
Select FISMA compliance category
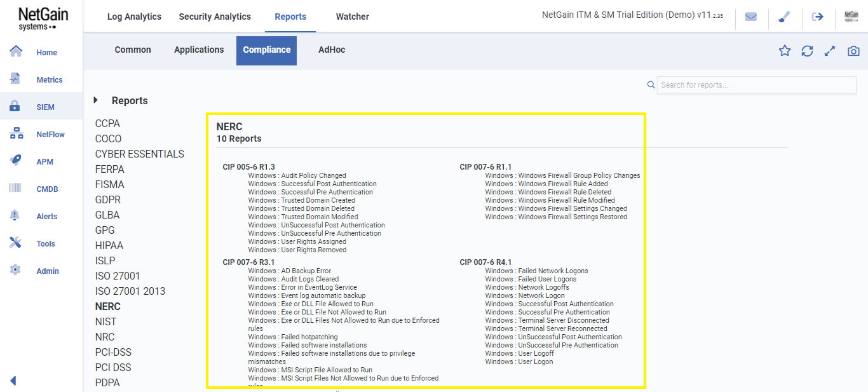[110, 184]
